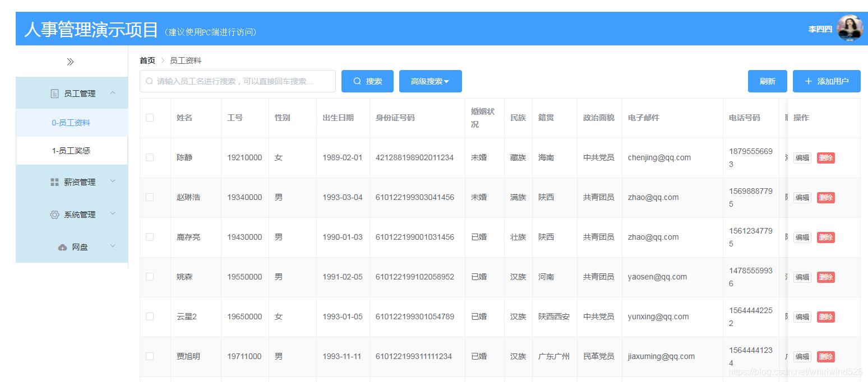Check the row checkbox for 陈静

(150, 157)
